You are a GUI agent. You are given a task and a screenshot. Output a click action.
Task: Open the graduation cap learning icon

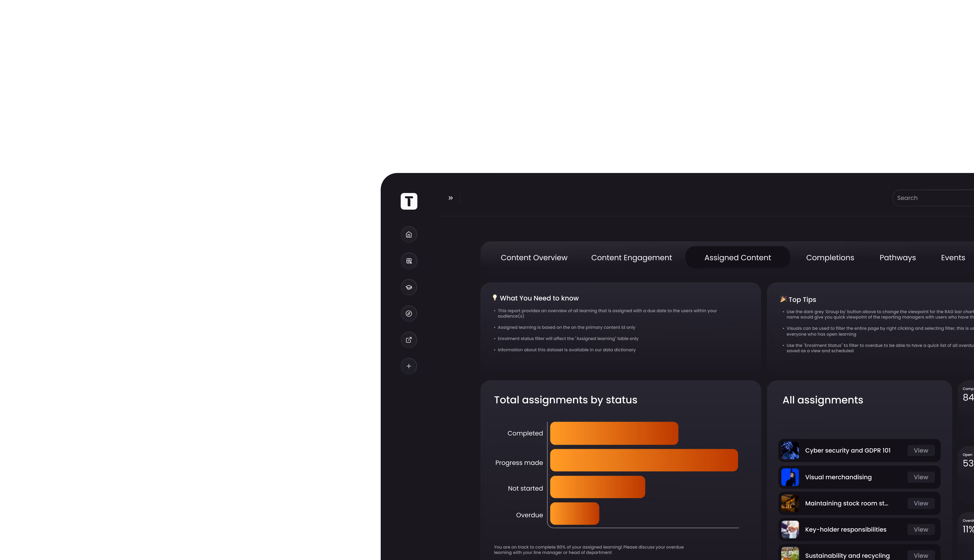409,287
